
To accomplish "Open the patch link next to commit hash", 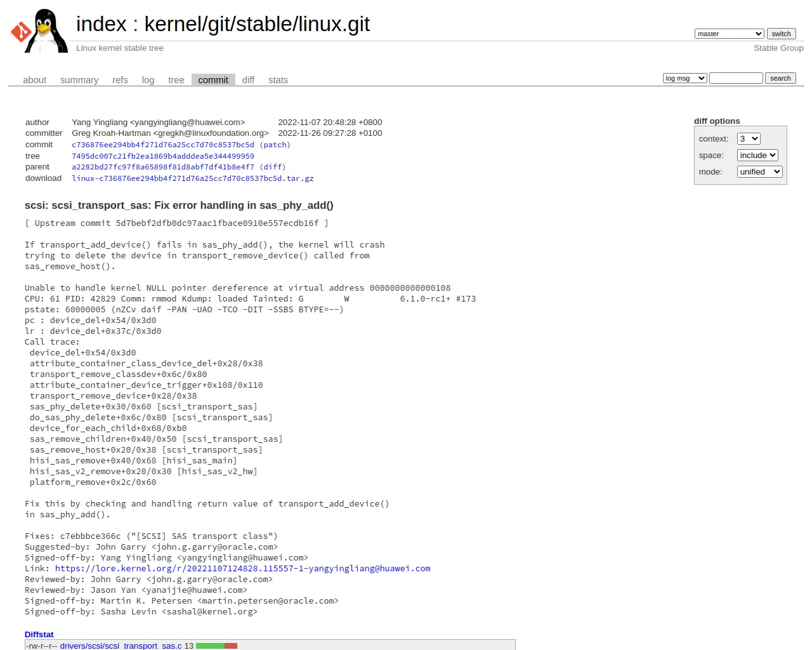I will [275, 145].
